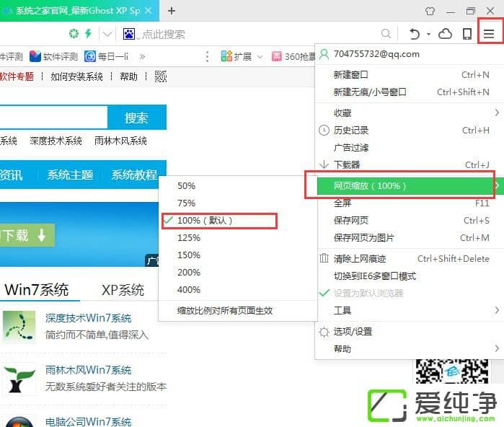Toggle 设置为默认浏览器 checked option
504x427 pixels.
click(x=368, y=293)
